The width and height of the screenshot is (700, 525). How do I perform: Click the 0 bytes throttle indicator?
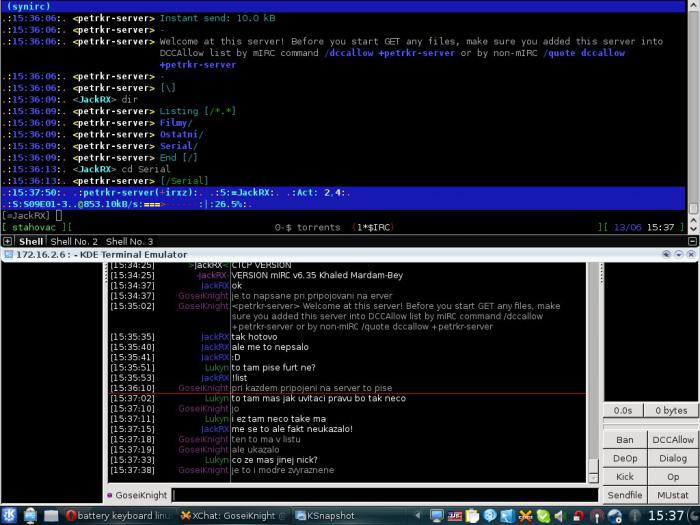[671, 410]
